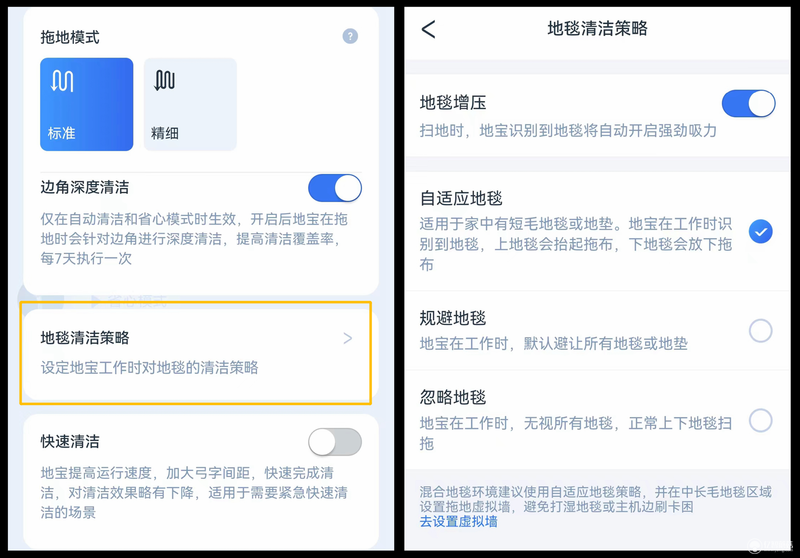
Task: Tap the 自适应地毯 option description text
Action: coord(576,244)
